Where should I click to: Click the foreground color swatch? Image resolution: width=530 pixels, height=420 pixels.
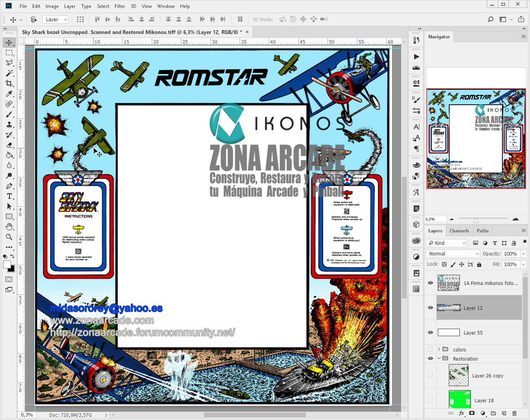click(7, 265)
